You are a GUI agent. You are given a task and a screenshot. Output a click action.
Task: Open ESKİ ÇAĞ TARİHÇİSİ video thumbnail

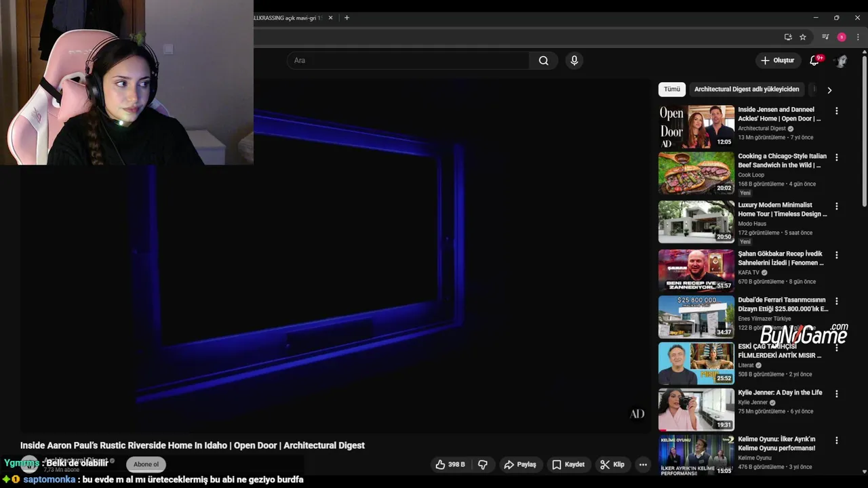696,363
